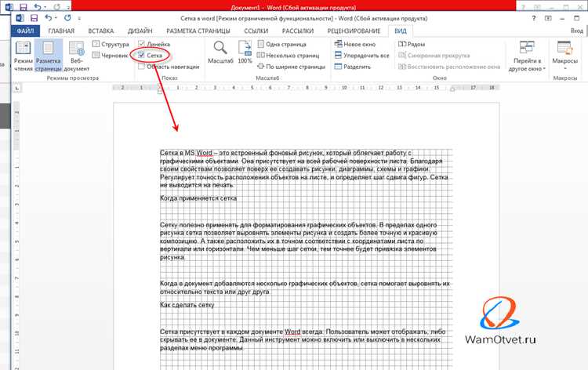
Task: Select Print Layout view (Разметка страницы)
Action: [49, 56]
